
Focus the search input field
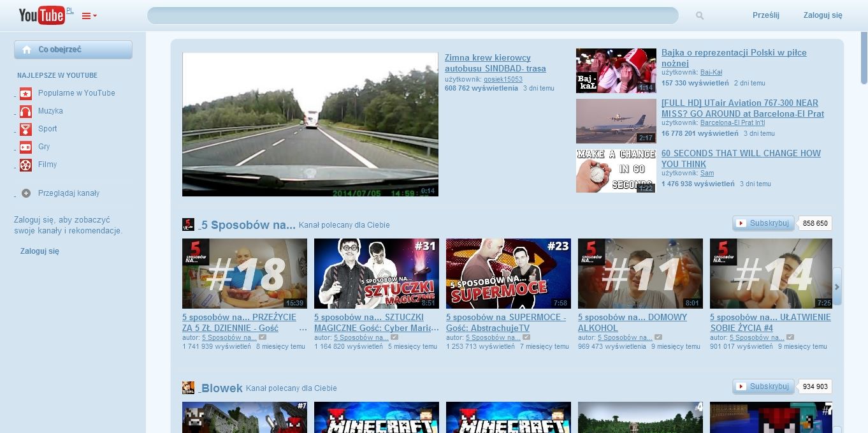tap(412, 15)
